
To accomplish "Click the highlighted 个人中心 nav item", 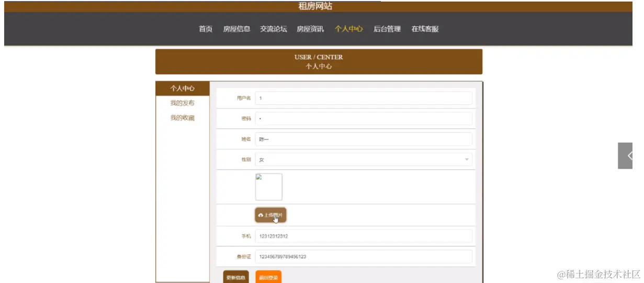I will point(349,29).
